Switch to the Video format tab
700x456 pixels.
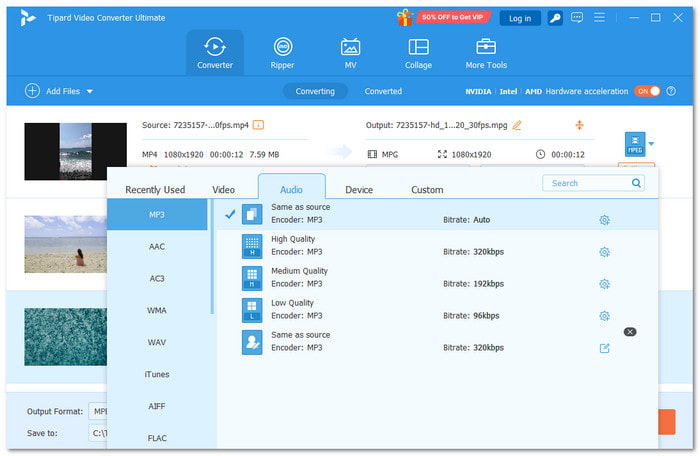point(224,189)
